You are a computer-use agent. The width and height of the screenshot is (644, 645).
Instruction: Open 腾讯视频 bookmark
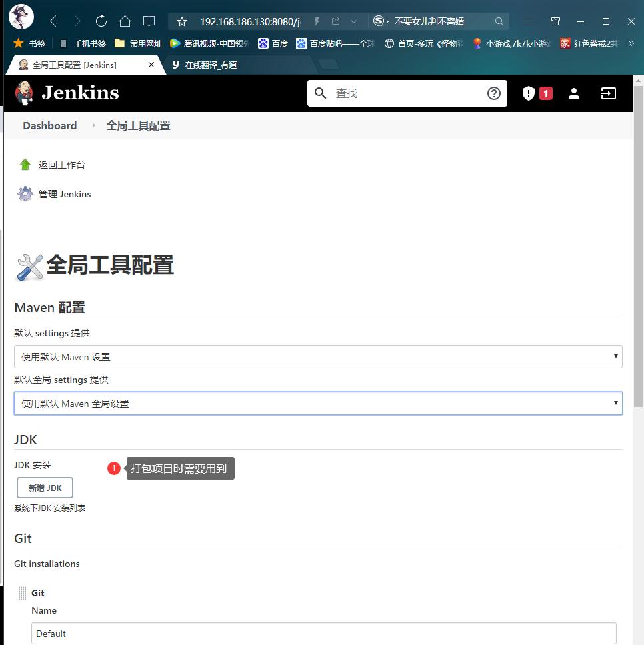click(x=210, y=43)
